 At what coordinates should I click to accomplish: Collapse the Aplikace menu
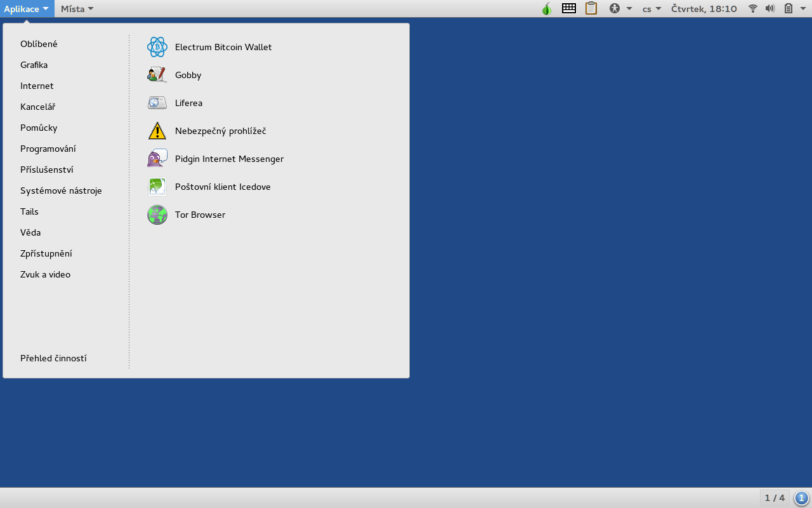point(27,9)
